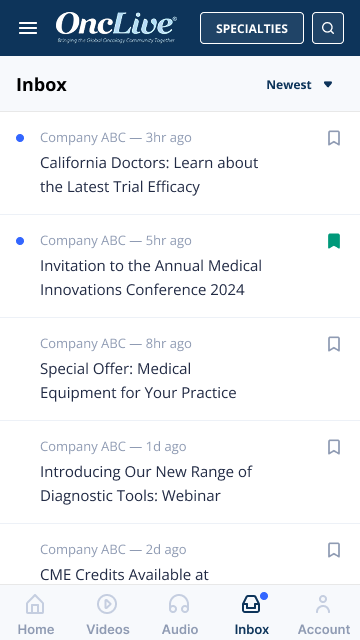Bookmark the Diagnostic Tools Webinar message
This screenshot has height=640, width=360.
pos(334,447)
